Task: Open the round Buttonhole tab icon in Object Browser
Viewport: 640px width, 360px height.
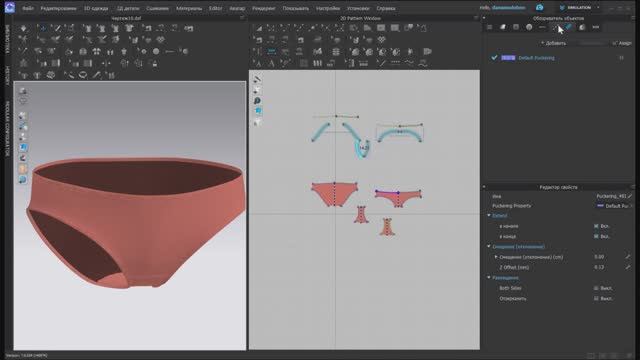Action: (529, 27)
